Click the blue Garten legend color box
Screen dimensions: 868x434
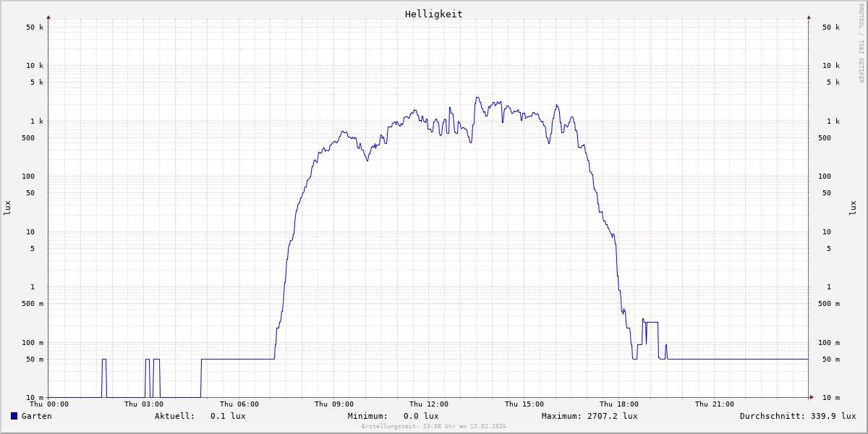pos(14,416)
